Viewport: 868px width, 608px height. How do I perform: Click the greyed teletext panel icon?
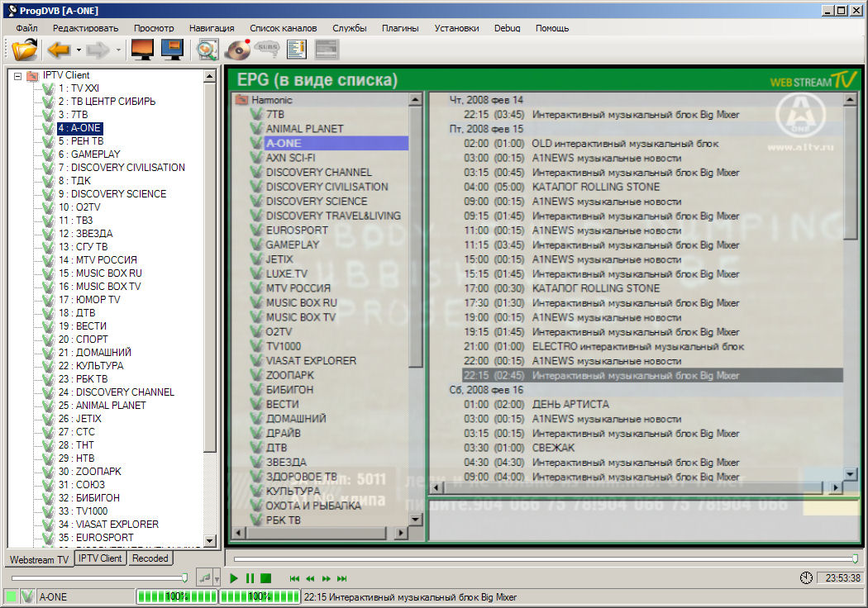pyautogui.click(x=326, y=50)
